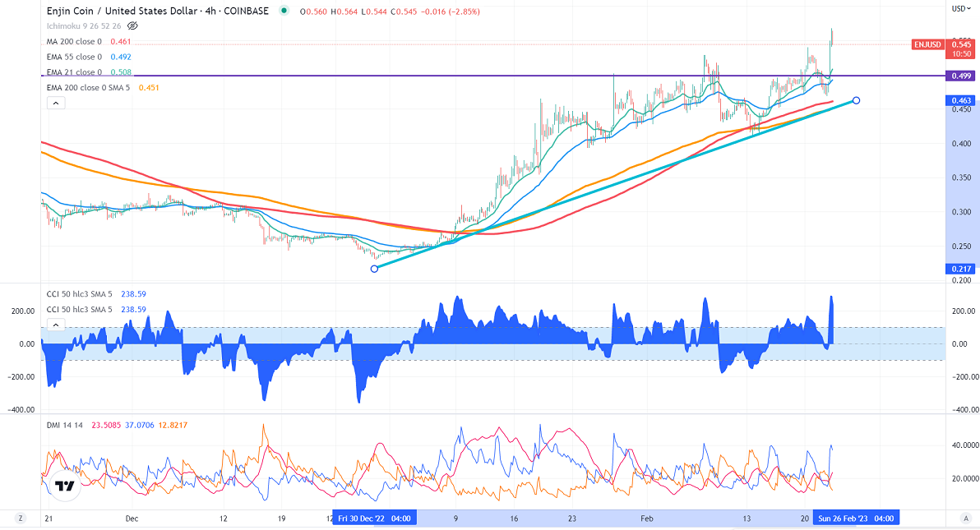The image size is (980, 530).
Task: Select the trendline's lower left endpoint handle
Action: pos(375,269)
